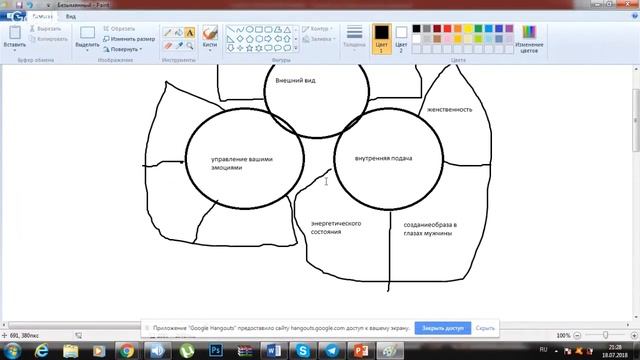Choose the rectangle shape
Screen dimensions: 640x360
pyautogui.click(x=259, y=29)
